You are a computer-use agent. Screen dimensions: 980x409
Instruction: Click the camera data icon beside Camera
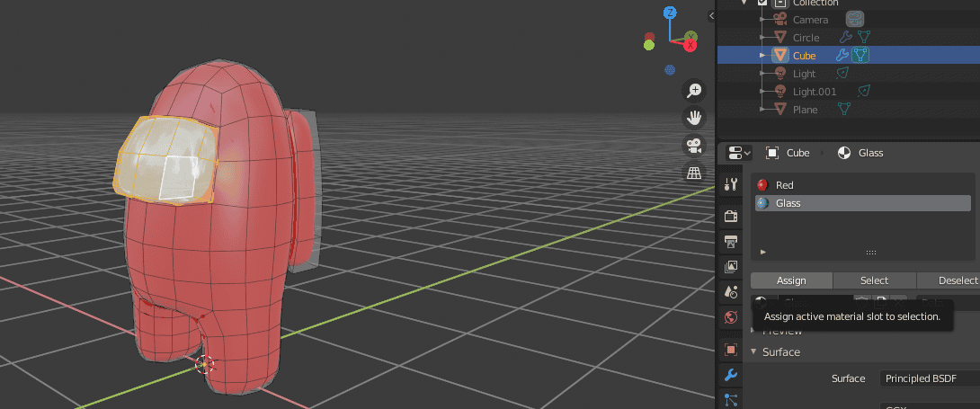855,20
